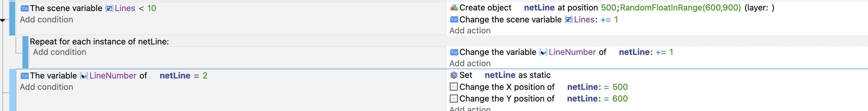Image resolution: width=868 pixels, height=111 pixels.
Task: Click the Var icon before Lines condition
Action: point(24,8)
